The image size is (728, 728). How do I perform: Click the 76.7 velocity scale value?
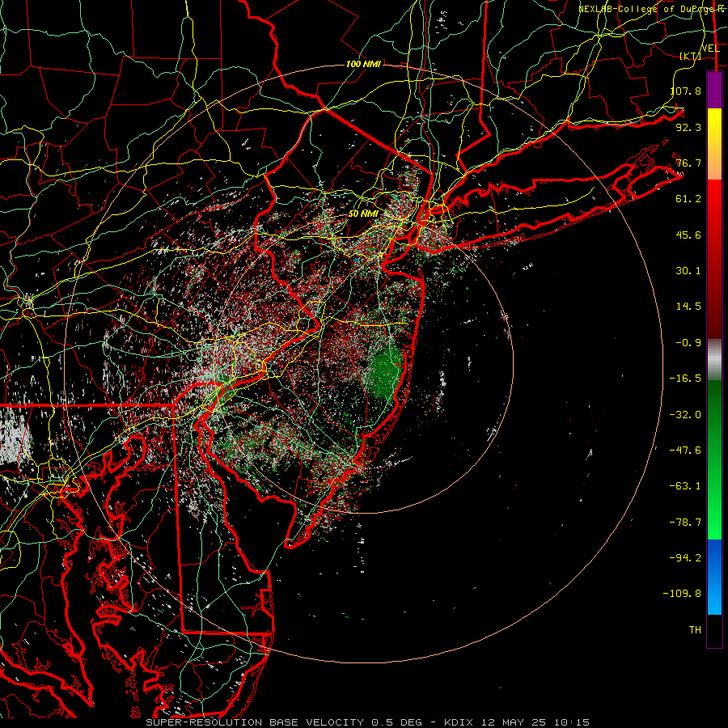coord(688,163)
